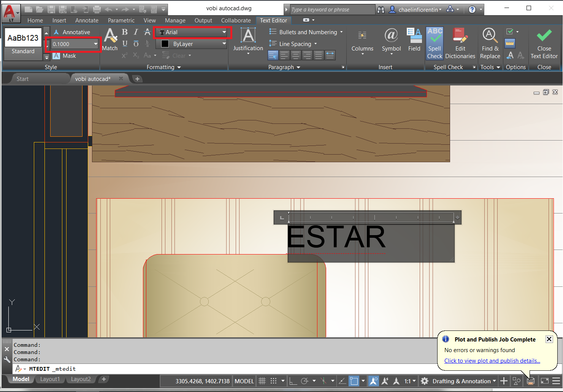This screenshot has width=563, height=392.
Task: Open the Home ribbon tab
Action: [35, 21]
